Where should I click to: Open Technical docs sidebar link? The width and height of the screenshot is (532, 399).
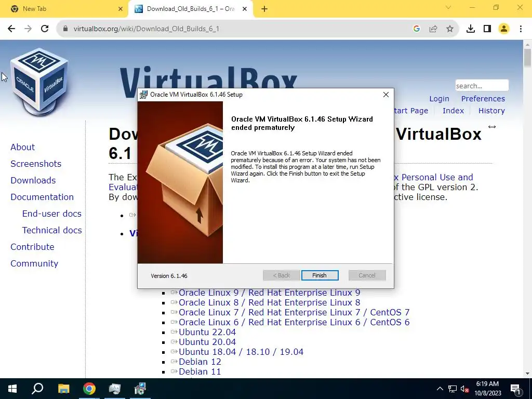click(x=52, y=230)
